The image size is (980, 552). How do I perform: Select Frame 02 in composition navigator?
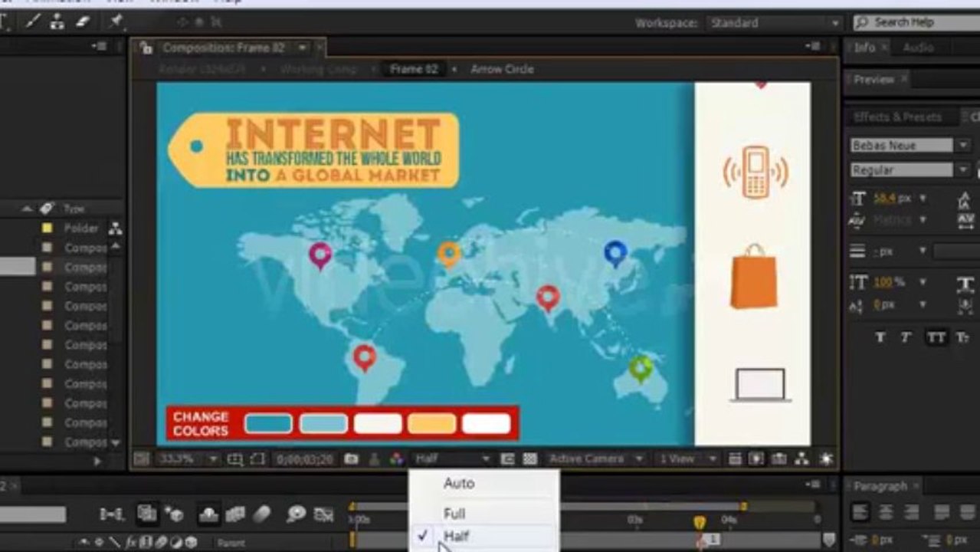414,69
